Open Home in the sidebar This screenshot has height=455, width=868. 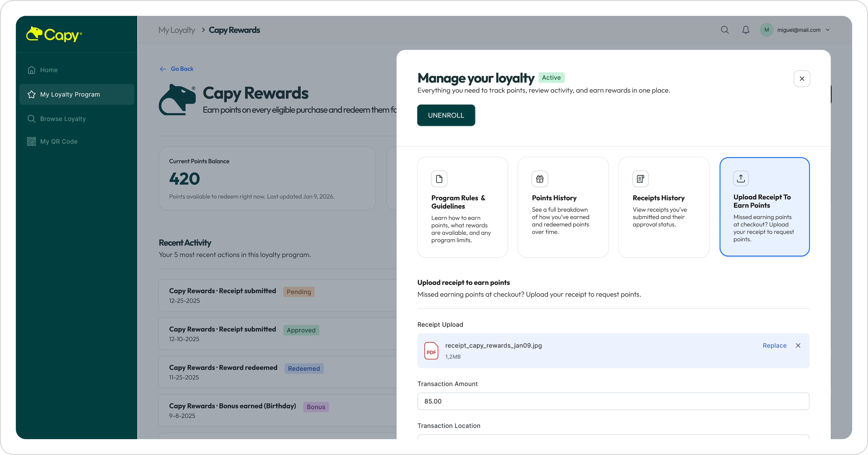pos(49,70)
